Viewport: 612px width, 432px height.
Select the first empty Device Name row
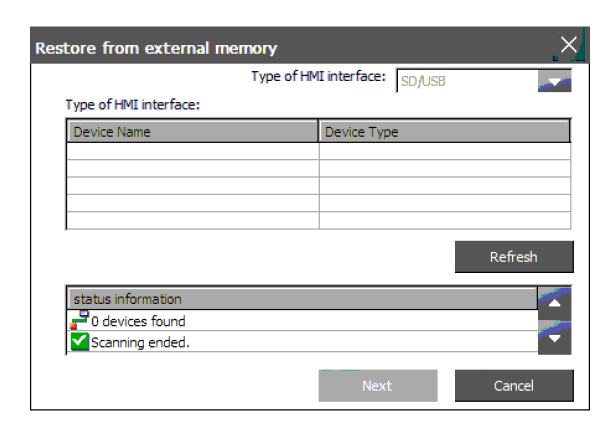192,152
